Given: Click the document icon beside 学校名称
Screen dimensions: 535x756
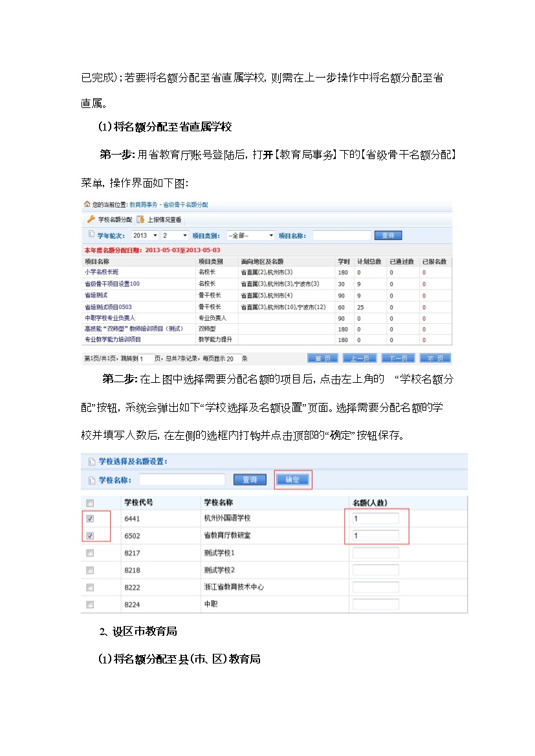Looking at the screenshot, I should pos(91,480).
